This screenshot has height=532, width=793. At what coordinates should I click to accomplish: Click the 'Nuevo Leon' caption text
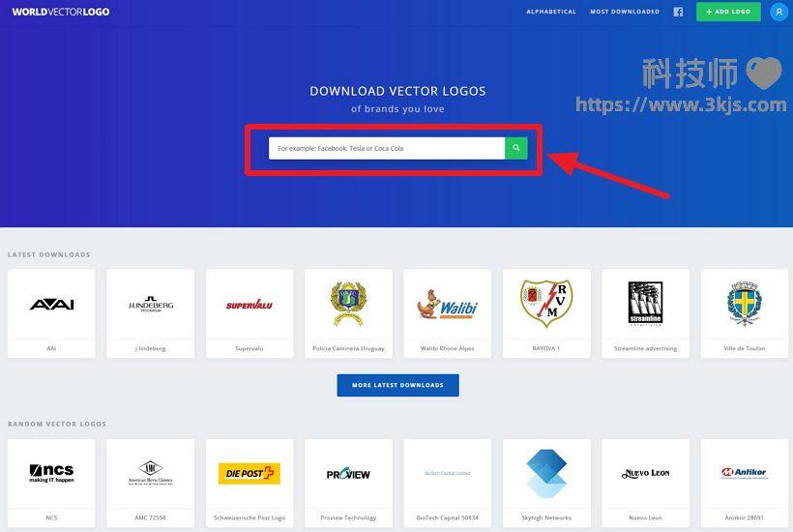tap(645, 517)
